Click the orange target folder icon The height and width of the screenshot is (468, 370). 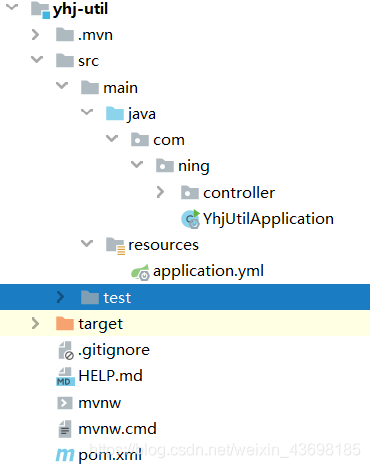pos(65,323)
